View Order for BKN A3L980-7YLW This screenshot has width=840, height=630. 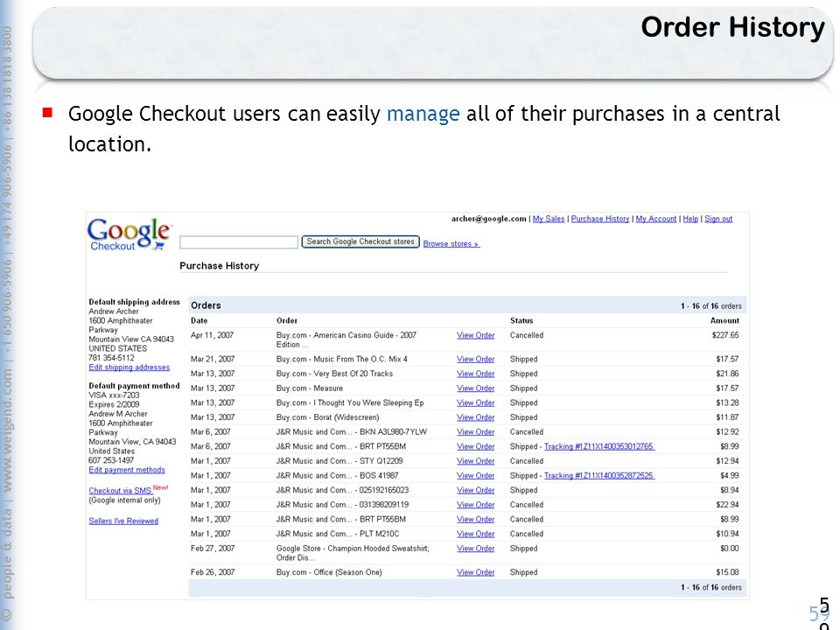tap(476, 431)
